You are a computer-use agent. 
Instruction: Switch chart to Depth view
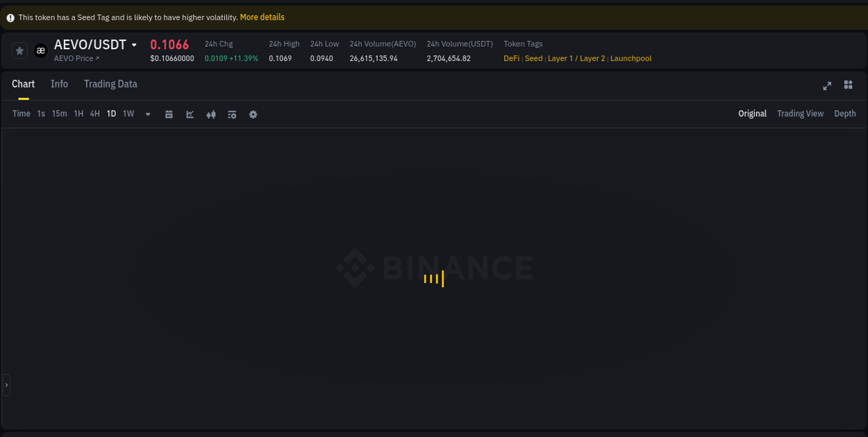point(844,113)
